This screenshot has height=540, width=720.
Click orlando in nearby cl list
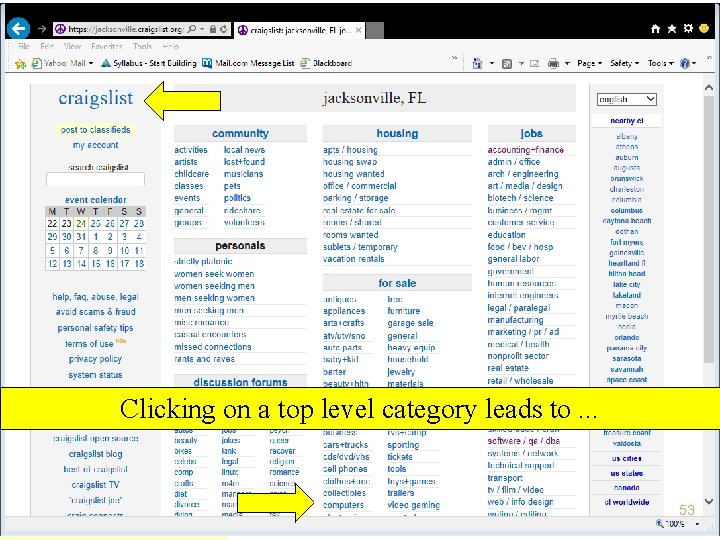(627, 338)
